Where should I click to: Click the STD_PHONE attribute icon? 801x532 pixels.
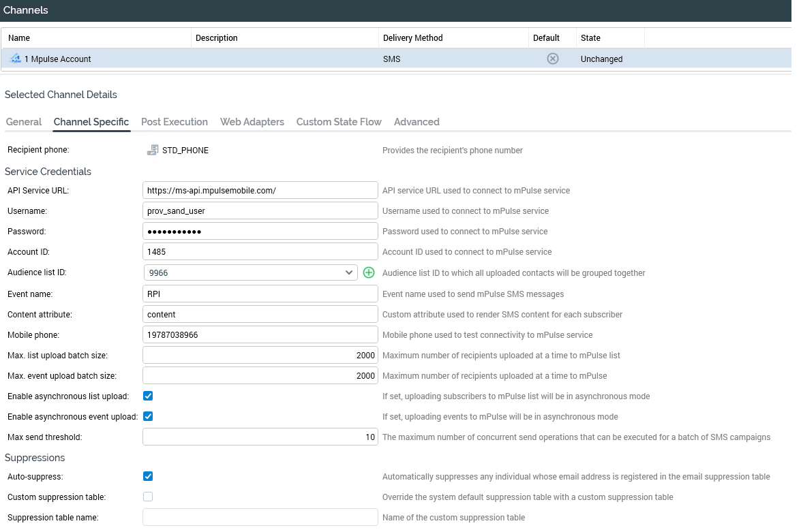[x=153, y=150]
